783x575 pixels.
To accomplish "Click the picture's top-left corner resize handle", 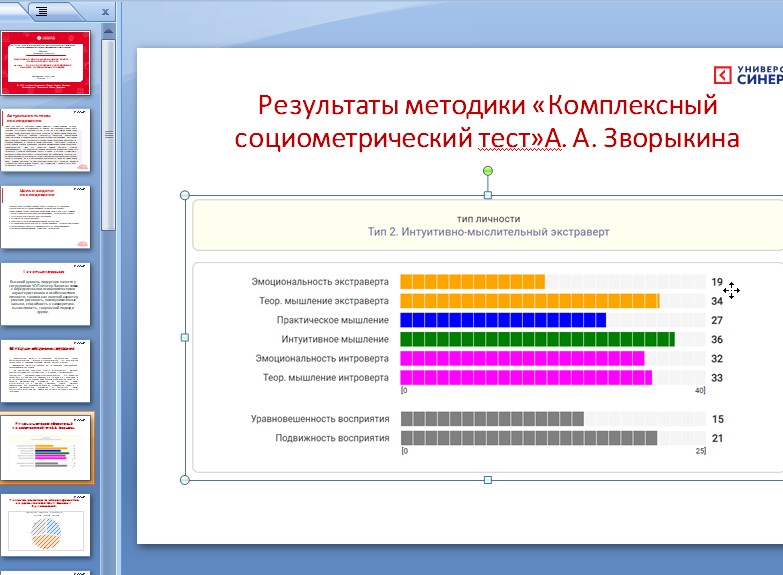I will click(x=185, y=195).
